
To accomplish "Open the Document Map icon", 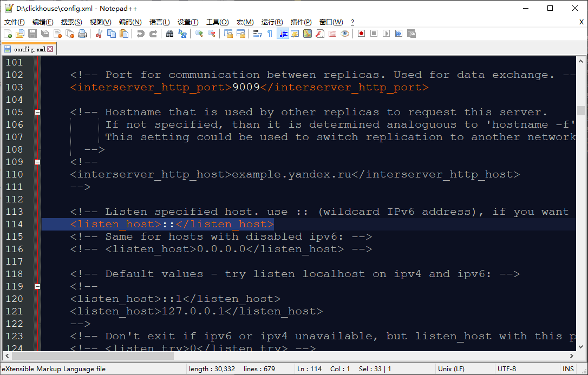I will point(308,34).
